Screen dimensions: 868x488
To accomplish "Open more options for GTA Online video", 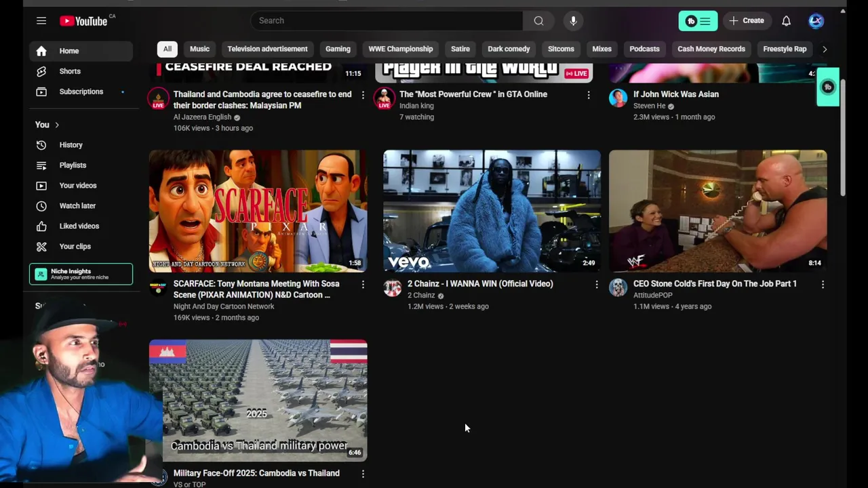I will (589, 95).
